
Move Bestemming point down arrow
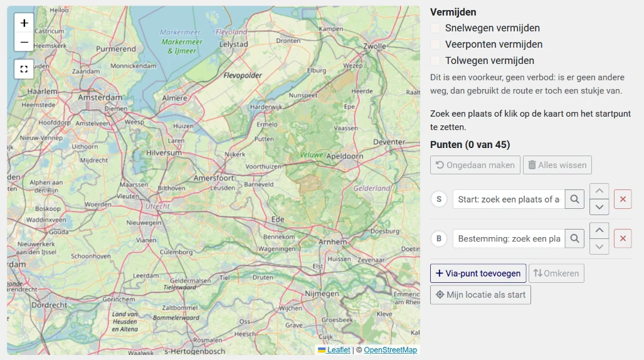[x=599, y=246]
